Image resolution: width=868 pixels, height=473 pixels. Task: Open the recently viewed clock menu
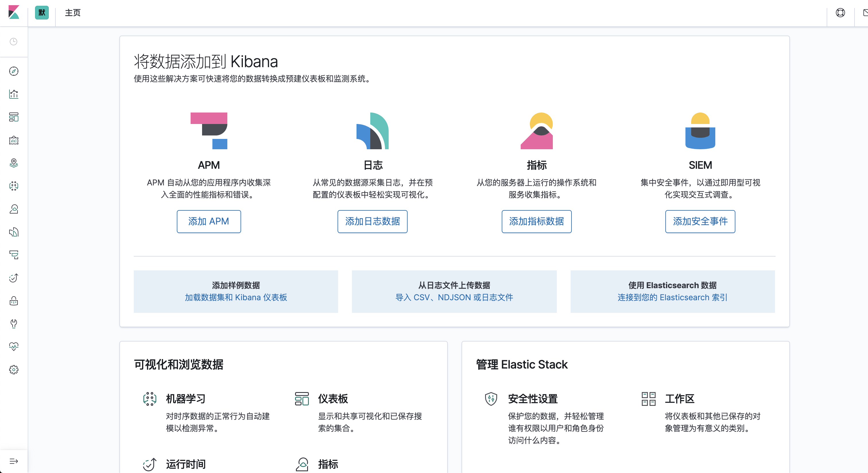(13, 41)
